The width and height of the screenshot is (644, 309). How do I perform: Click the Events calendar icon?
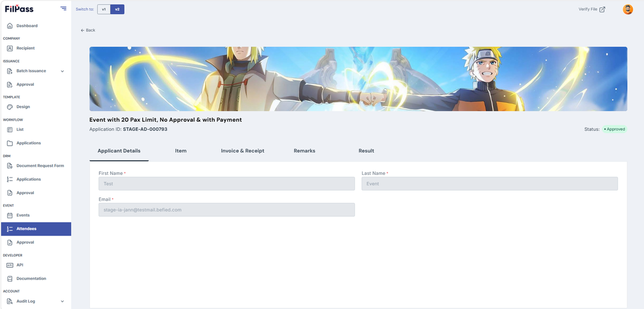tap(10, 215)
